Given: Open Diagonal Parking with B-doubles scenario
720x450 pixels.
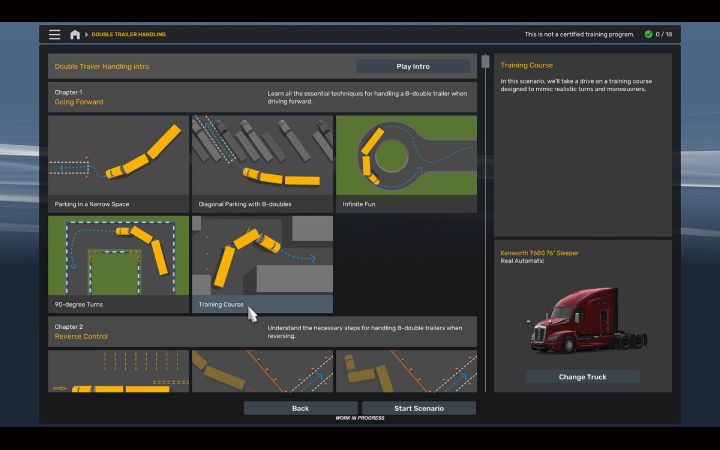Looking at the screenshot, I should [262, 163].
